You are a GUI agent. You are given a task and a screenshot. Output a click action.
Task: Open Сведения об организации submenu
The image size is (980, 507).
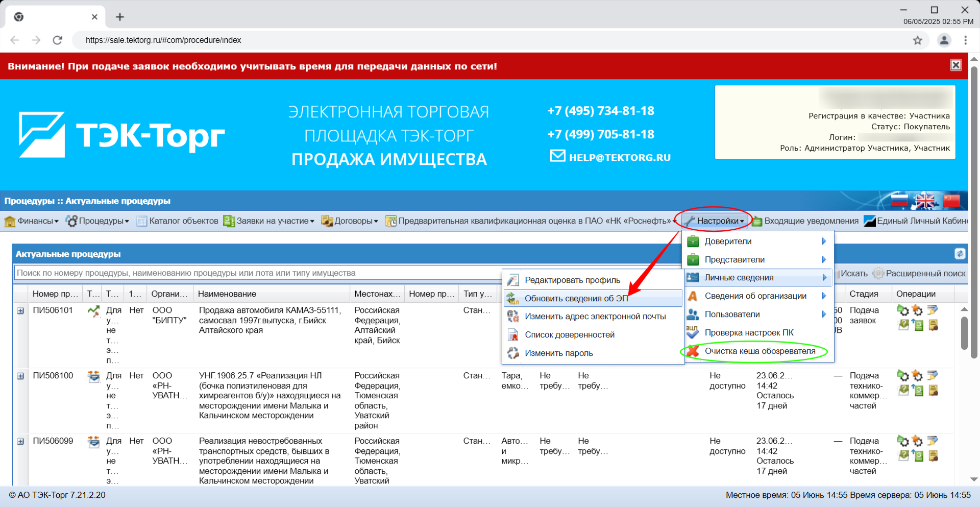[x=758, y=296]
